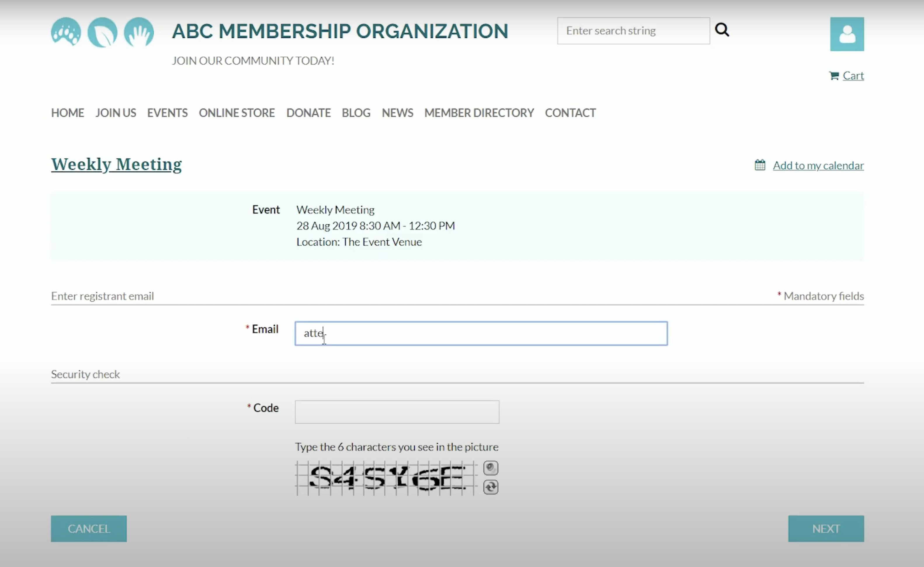Image resolution: width=924 pixels, height=567 pixels.
Task: Click the Cancel button
Action: 89,528
